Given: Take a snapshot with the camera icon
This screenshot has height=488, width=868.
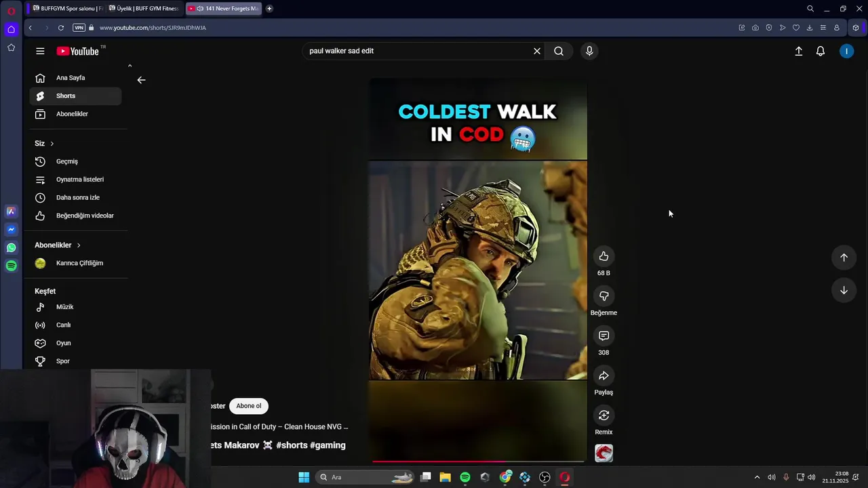Looking at the screenshot, I should 755,28.
